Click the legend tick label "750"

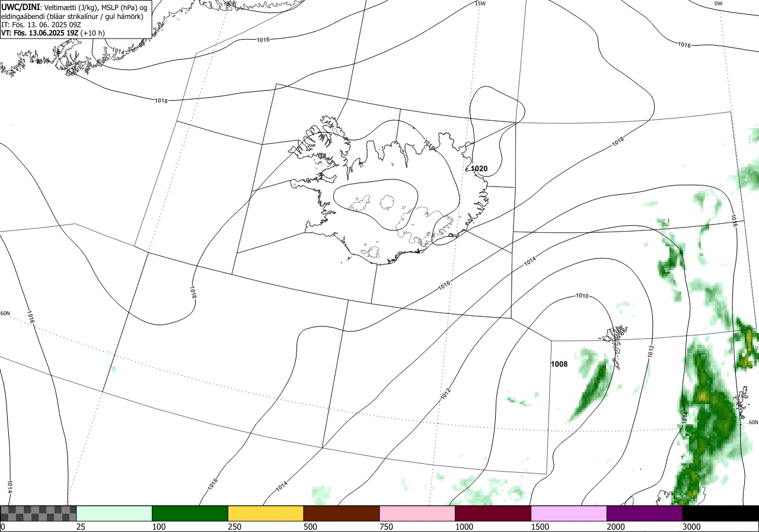[386, 527]
